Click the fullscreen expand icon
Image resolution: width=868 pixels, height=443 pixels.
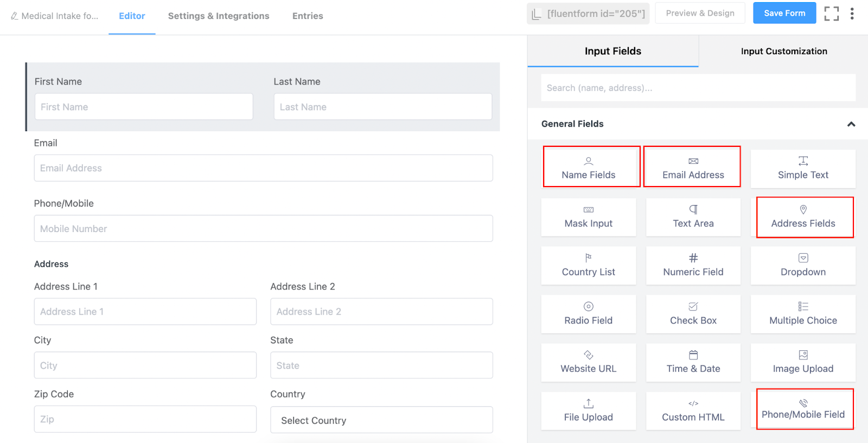(x=831, y=14)
